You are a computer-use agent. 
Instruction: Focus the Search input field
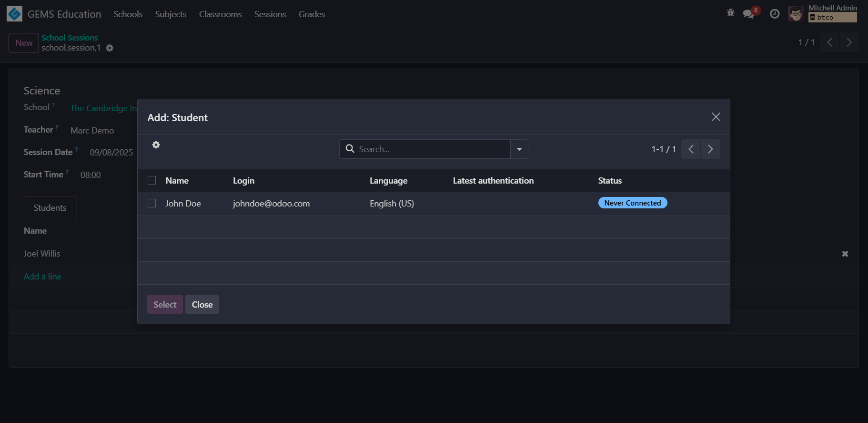click(x=431, y=149)
